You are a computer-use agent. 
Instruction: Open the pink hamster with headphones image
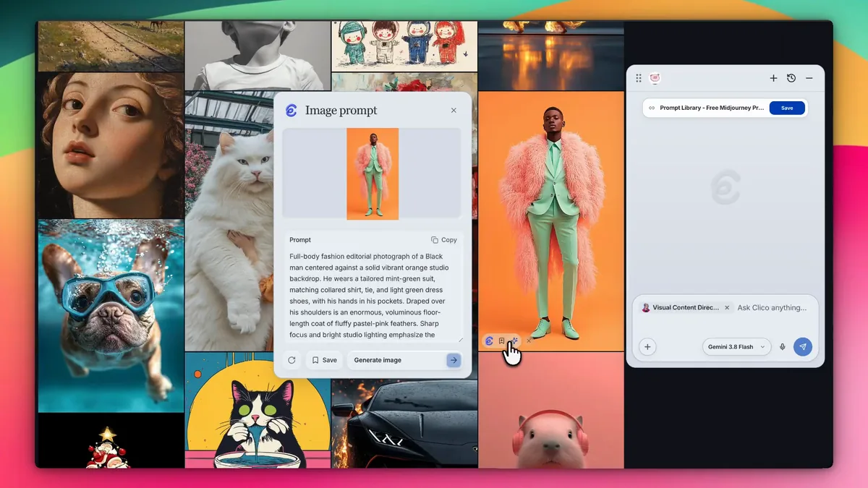coord(551,411)
